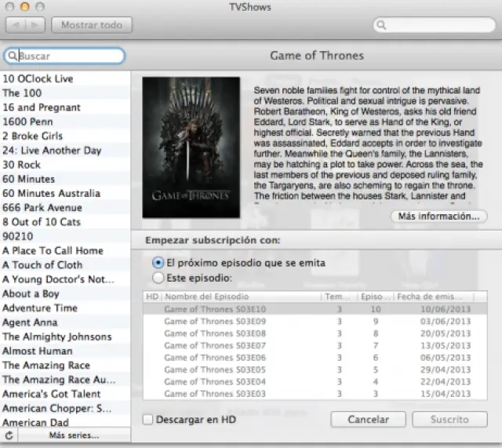The height and width of the screenshot is (448, 502).
Task: Click the Suscrito button
Action: [x=449, y=420]
